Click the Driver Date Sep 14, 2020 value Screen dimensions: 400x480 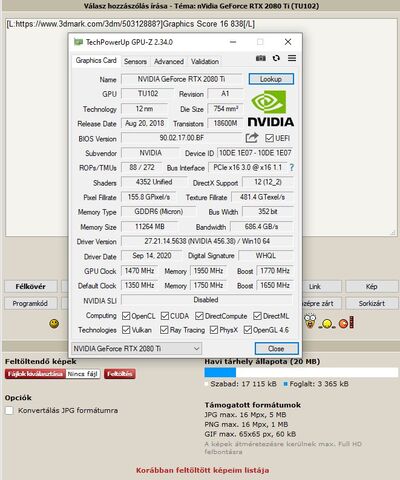click(152, 256)
